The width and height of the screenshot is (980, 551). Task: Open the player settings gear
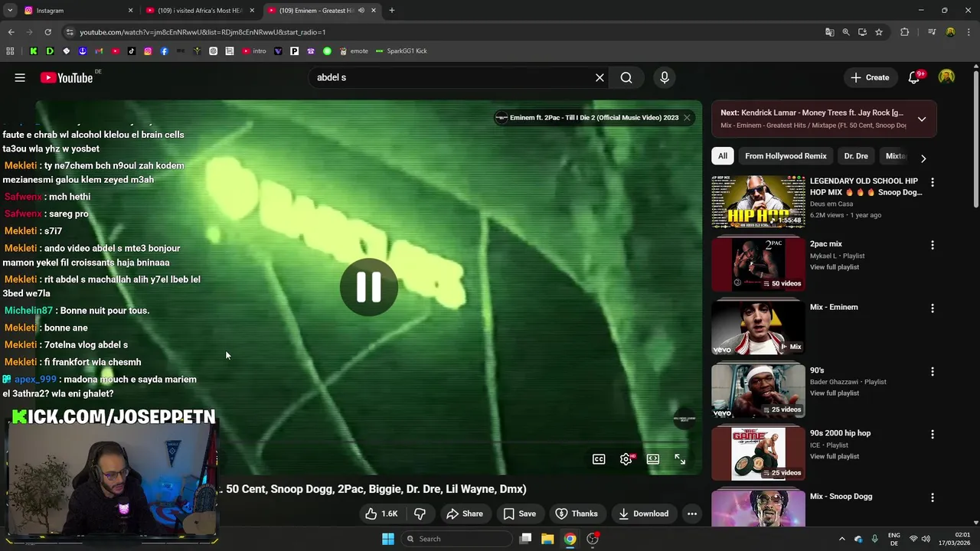point(626,459)
